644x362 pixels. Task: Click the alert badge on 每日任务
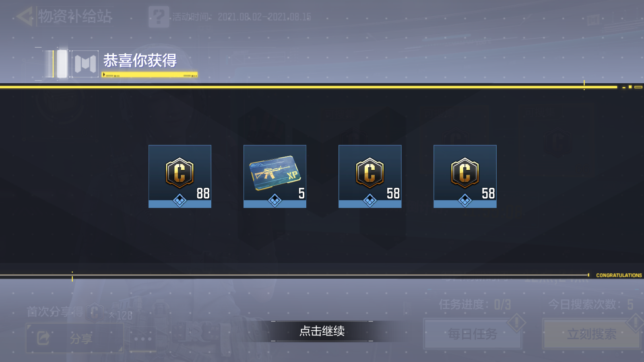tap(516, 322)
